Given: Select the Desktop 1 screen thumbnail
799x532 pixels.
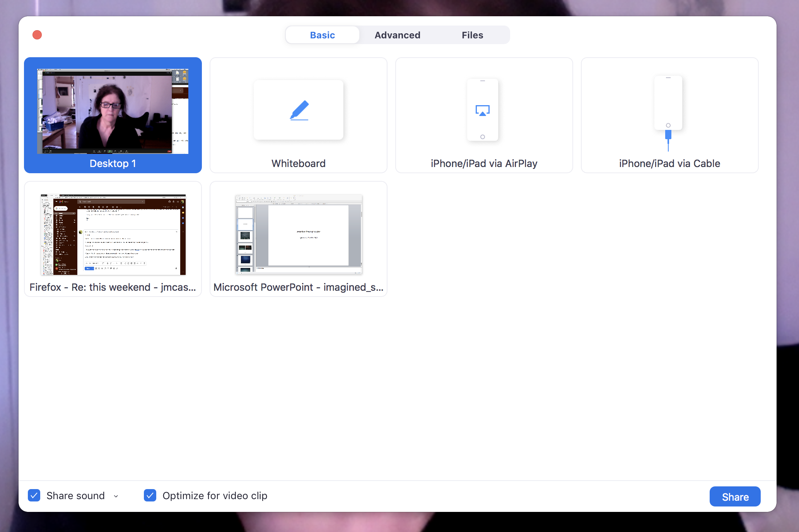Looking at the screenshot, I should 113,111.
